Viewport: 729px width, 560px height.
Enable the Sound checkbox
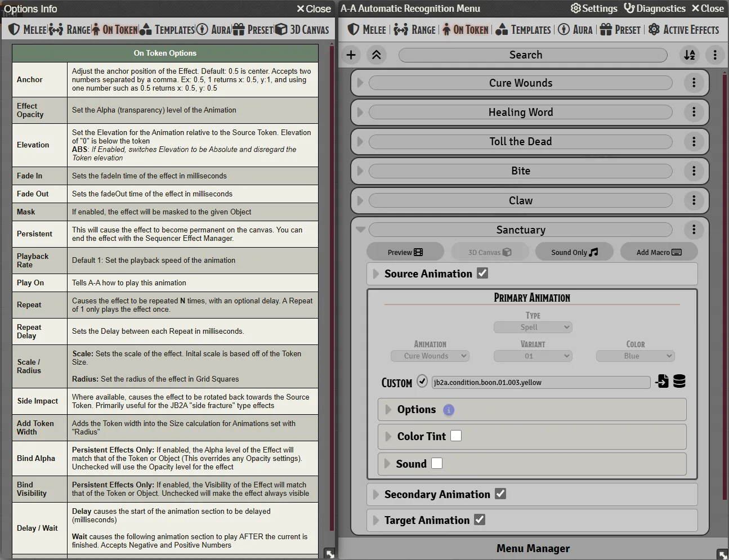click(437, 463)
